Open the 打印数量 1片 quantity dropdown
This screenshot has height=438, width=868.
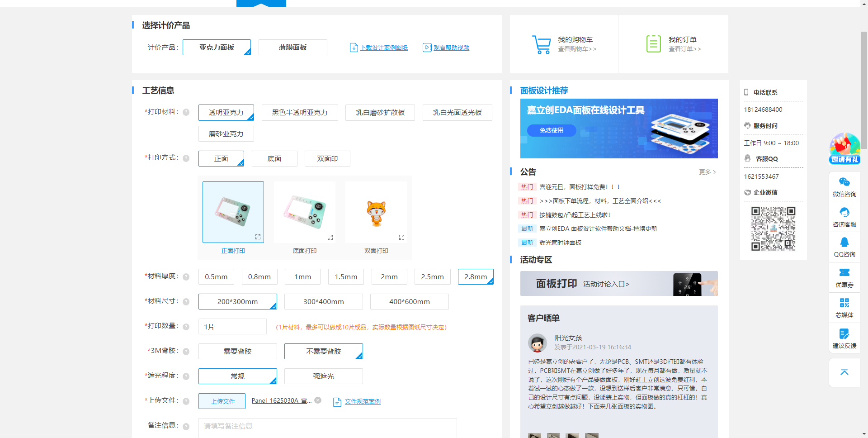click(232, 327)
